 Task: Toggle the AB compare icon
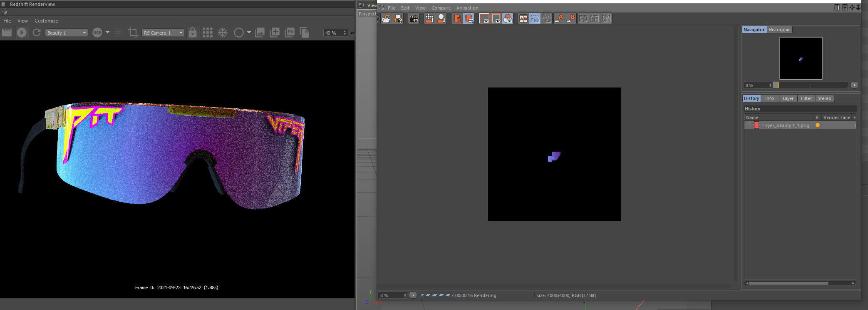[523, 18]
